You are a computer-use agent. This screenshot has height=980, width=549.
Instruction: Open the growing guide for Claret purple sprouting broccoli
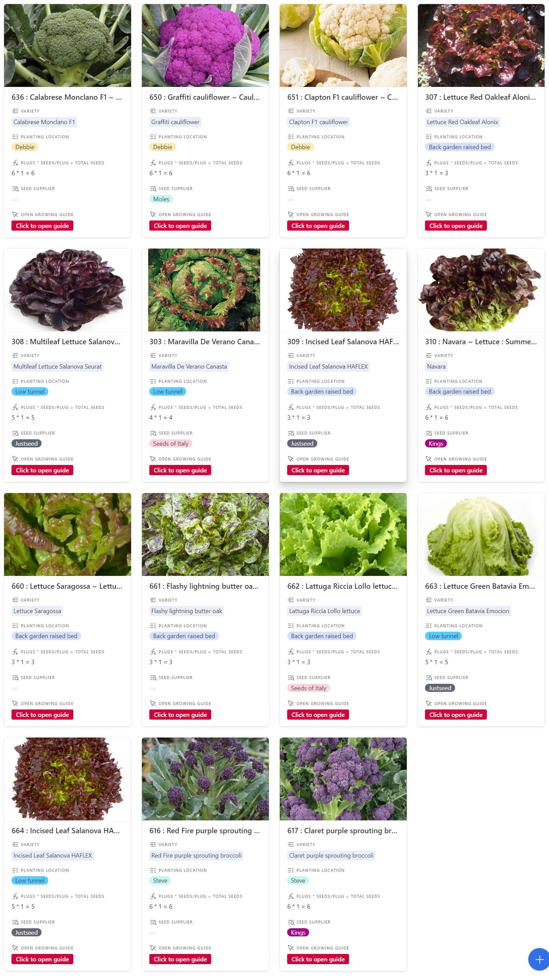click(318, 959)
